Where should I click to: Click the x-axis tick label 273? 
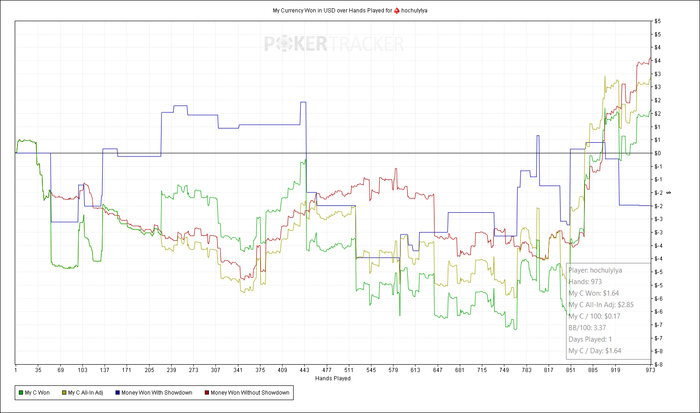(x=193, y=370)
